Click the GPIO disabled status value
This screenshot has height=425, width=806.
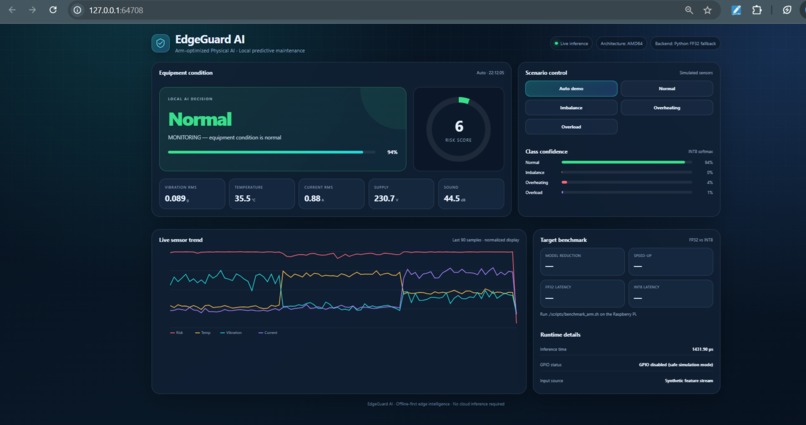(676, 365)
